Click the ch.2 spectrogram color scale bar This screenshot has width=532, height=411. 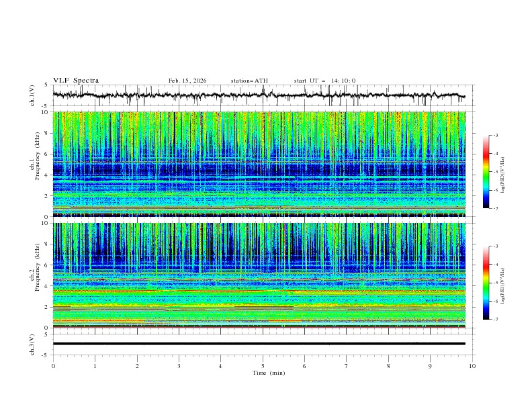pyautogui.click(x=486, y=283)
